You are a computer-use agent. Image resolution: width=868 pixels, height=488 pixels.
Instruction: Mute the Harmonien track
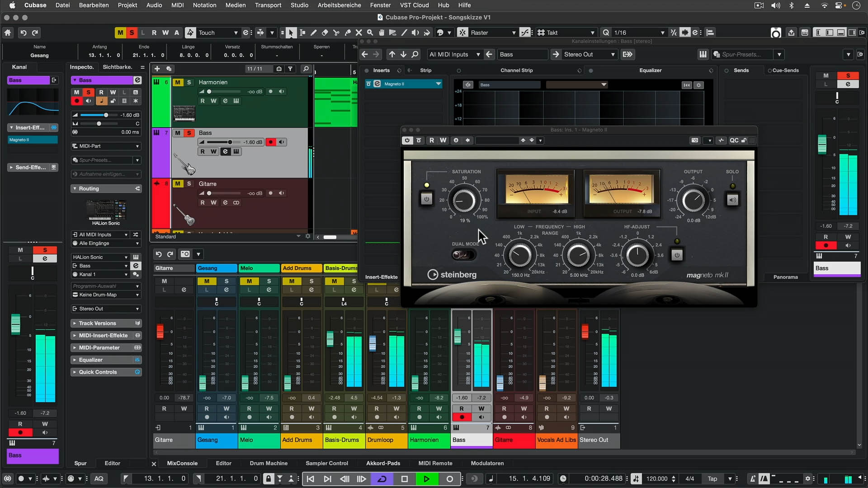pyautogui.click(x=178, y=82)
